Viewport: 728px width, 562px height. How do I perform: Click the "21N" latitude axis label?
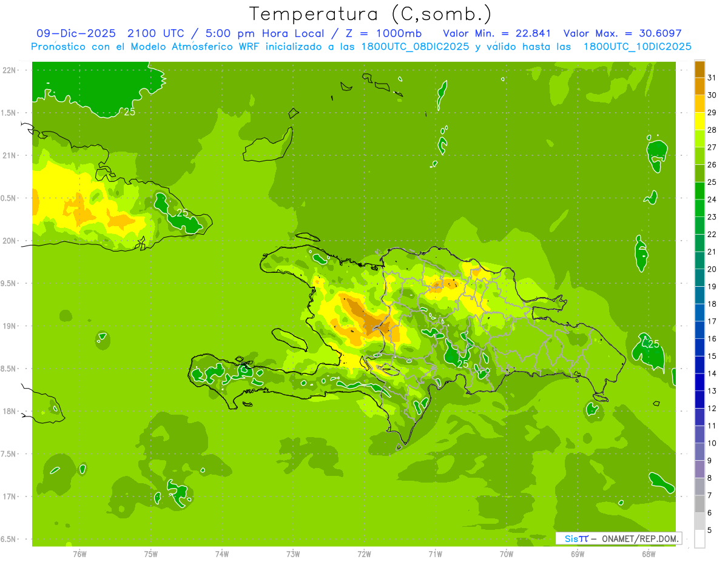9,156
